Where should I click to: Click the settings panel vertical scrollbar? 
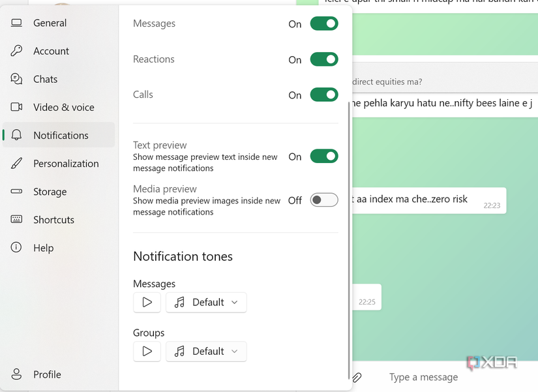pos(350,240)
